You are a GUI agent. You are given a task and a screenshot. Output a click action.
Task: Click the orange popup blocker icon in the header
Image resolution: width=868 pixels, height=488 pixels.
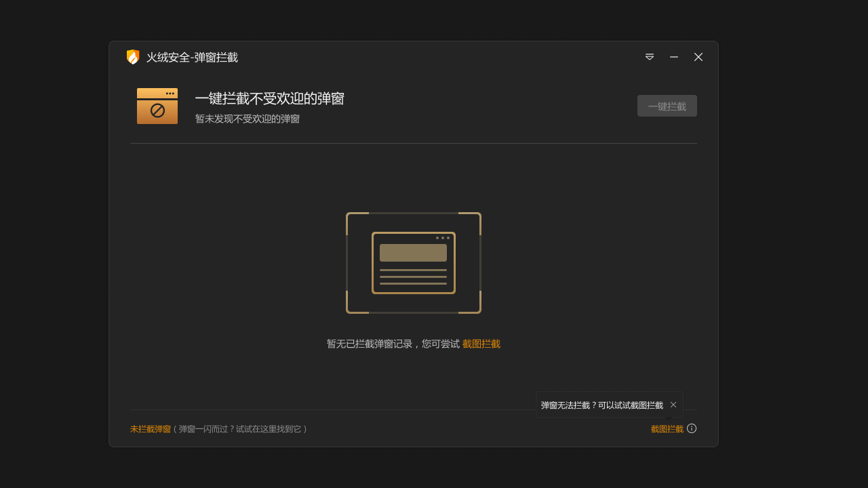point(157,106)
